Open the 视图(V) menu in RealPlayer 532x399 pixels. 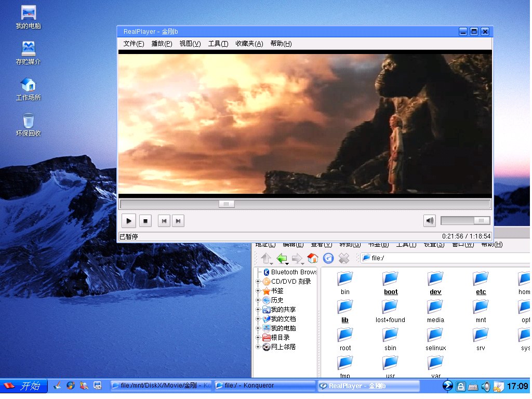(x=190, y=44)
